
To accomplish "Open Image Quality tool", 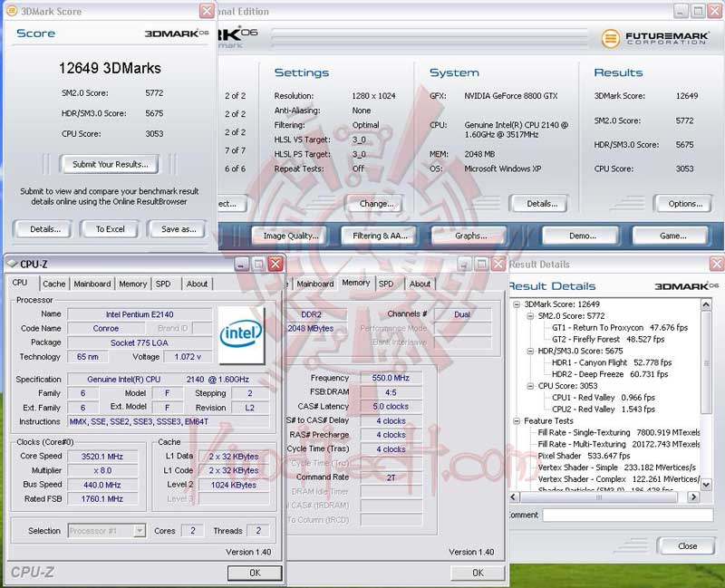I will 291,236.
